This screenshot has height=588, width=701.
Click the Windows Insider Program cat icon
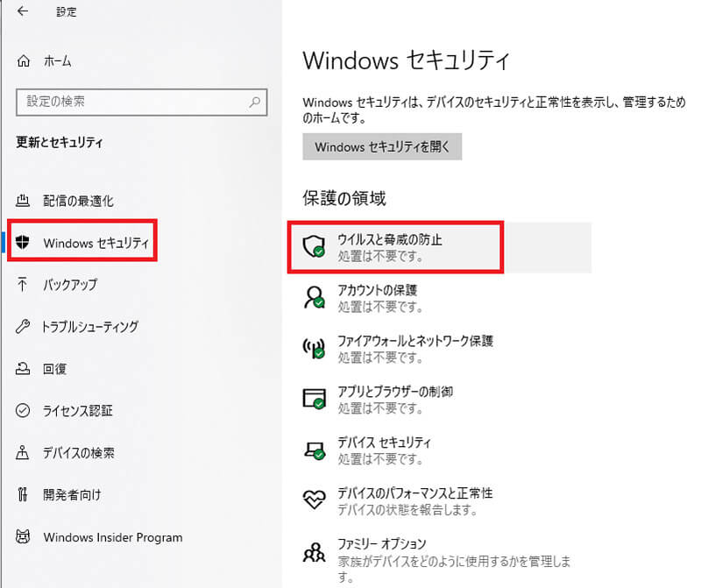tap(23, 536)
